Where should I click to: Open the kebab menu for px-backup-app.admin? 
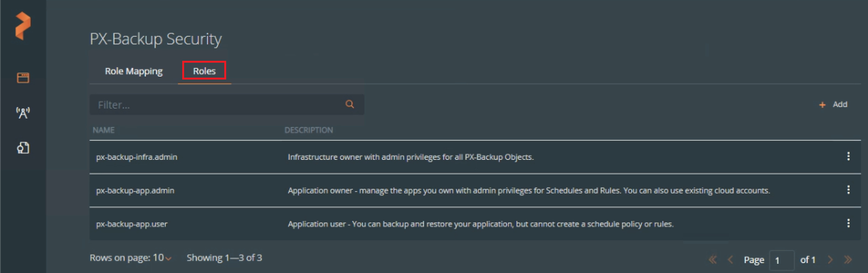pyautogui.click(x=848, y=190)
